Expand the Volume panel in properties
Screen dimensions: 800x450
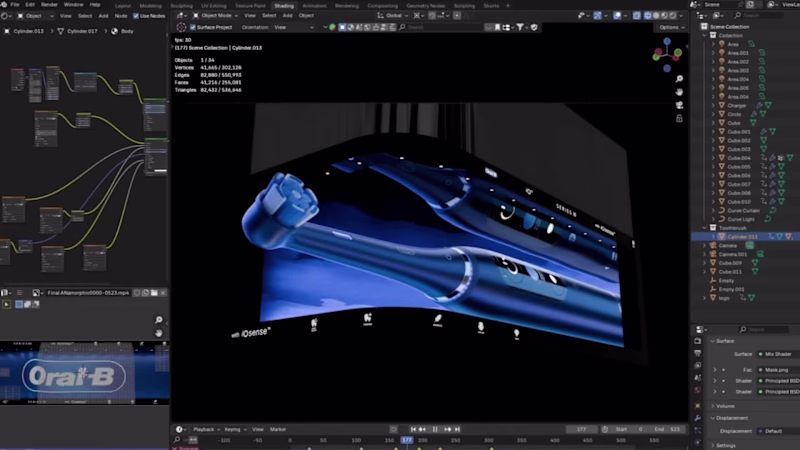pyautogui.click(x=713, y=406)
